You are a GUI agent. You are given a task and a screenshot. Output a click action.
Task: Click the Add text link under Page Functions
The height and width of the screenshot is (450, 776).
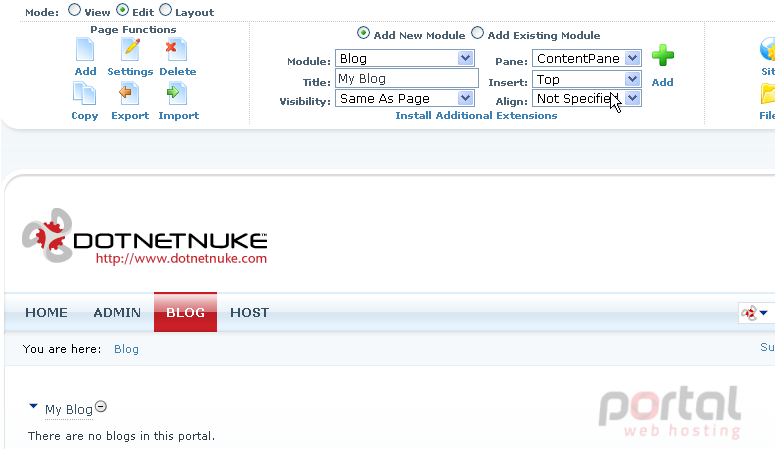[86, 71]
